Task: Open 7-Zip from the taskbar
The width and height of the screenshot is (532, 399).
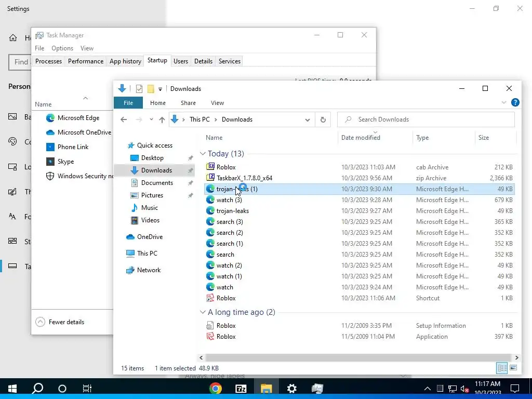Action: pos(241,388)
